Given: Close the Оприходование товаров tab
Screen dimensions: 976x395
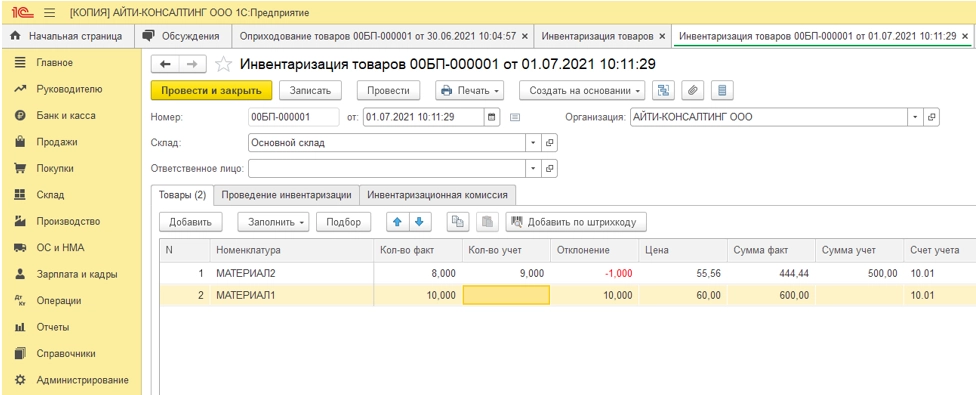Looking at the screenshot, I should tap(525, 36).
